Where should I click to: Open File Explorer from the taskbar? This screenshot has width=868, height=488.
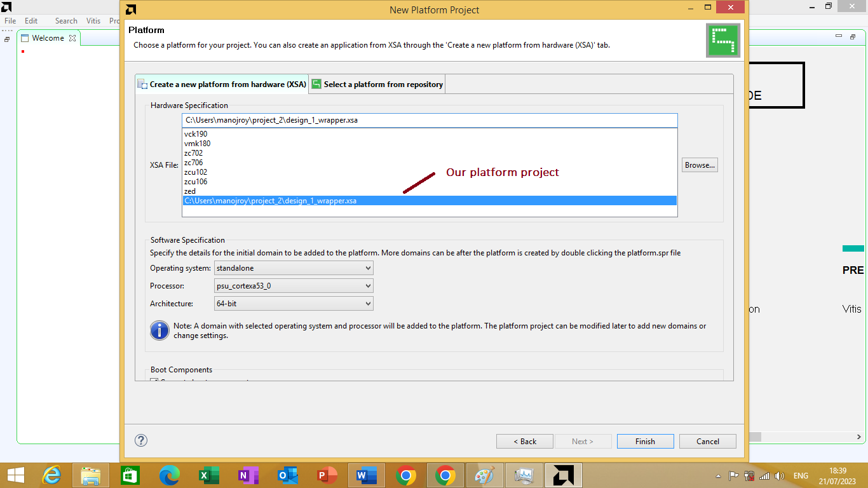pyautogui.click(x=91, y=475)
